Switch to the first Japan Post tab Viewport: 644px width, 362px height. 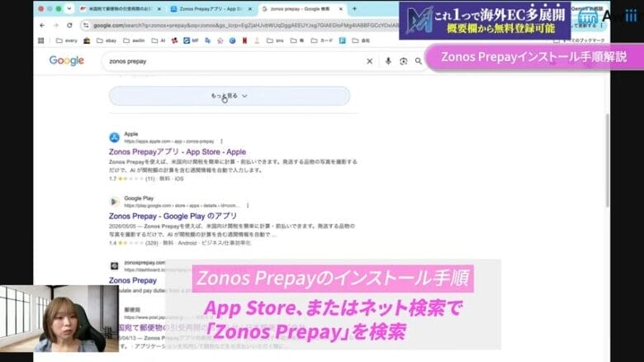[121, 8]
